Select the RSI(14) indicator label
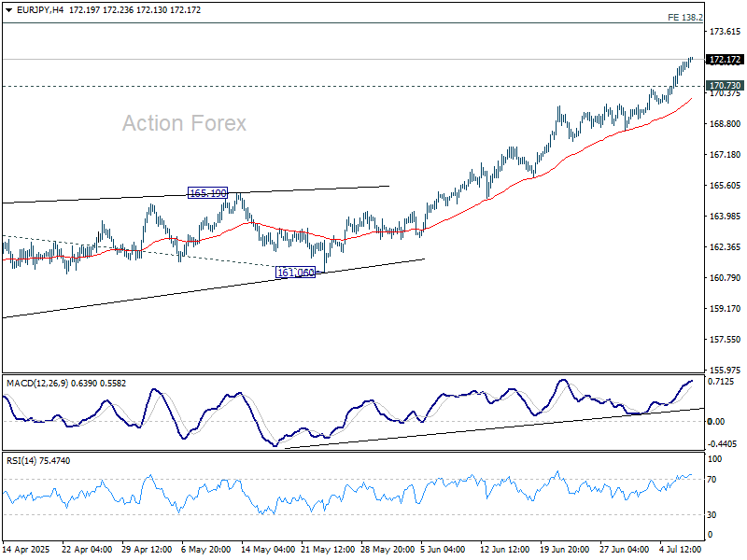Image resolution: width=747 pixels, height=560 pixels. click(24, 461)
